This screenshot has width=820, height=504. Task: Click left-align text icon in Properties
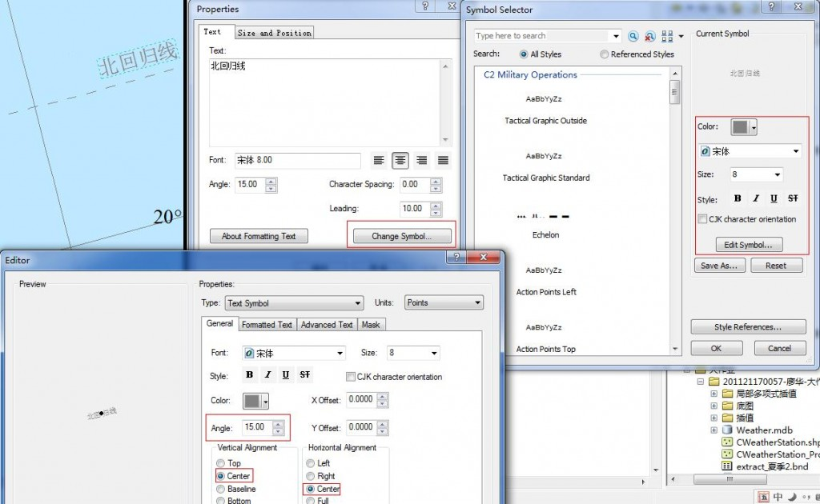click(380, 161)
